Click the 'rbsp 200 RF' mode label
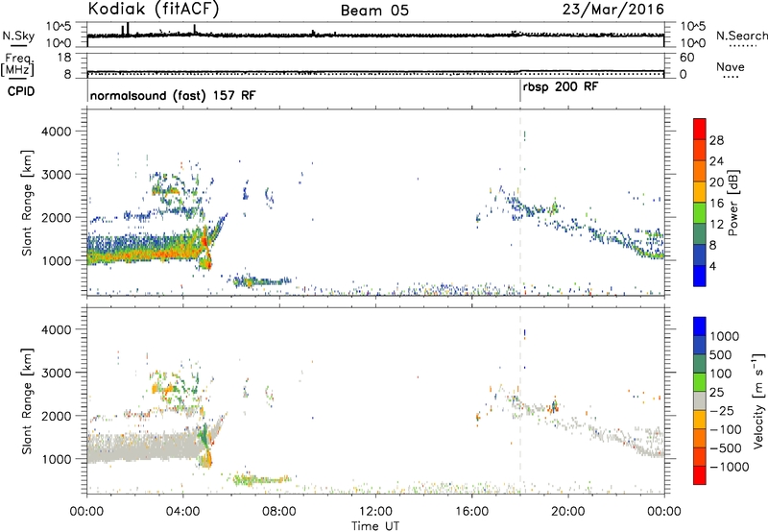 point(561,87)
